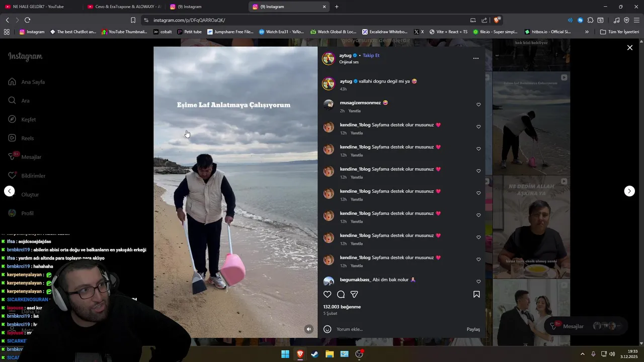Open the three-dot post options menu

[x=476, y=58]
